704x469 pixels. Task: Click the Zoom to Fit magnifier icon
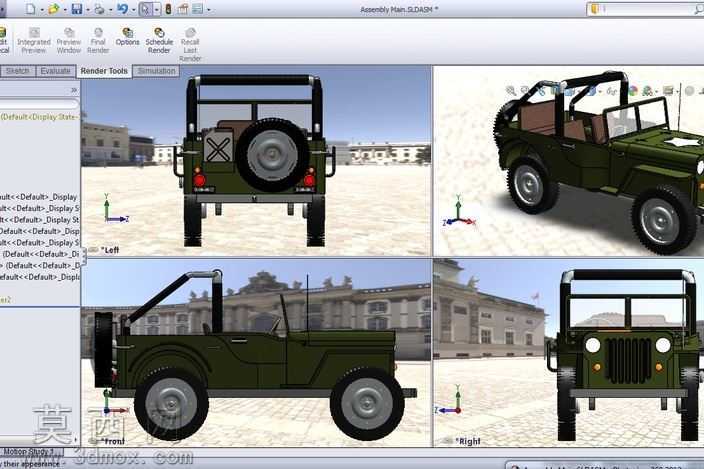(511, 91)
